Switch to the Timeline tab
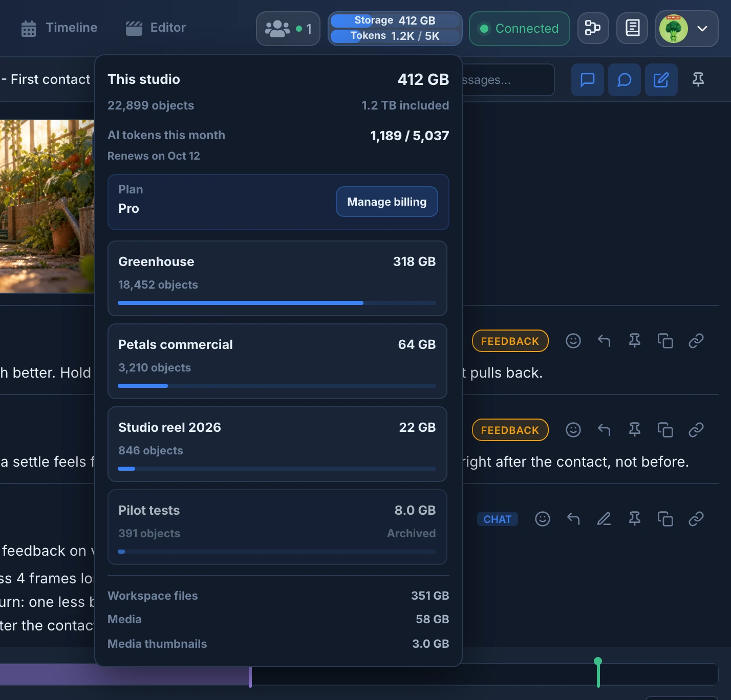The image size is (731, 700). point(59,28)
